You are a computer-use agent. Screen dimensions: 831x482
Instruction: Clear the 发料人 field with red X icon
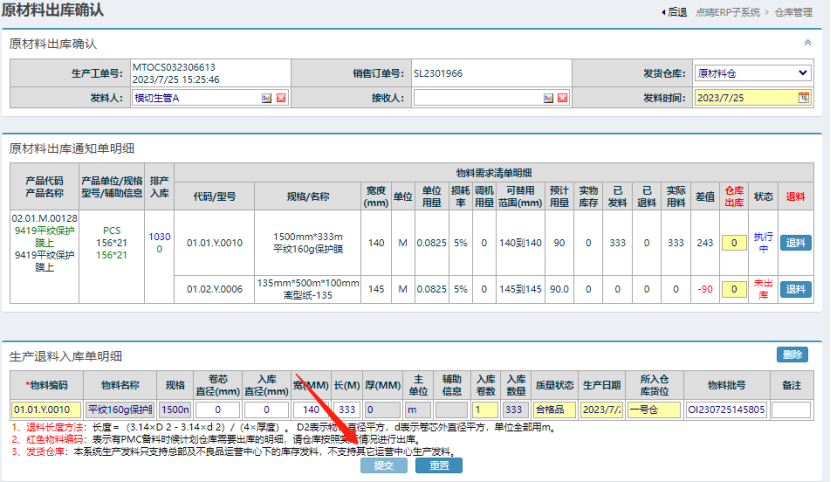(281, 97)
